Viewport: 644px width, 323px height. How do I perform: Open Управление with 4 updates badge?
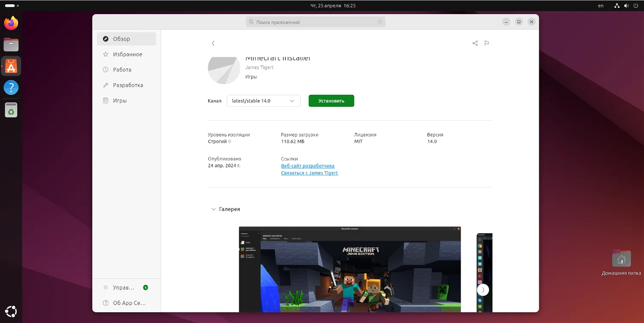[126, 287]
